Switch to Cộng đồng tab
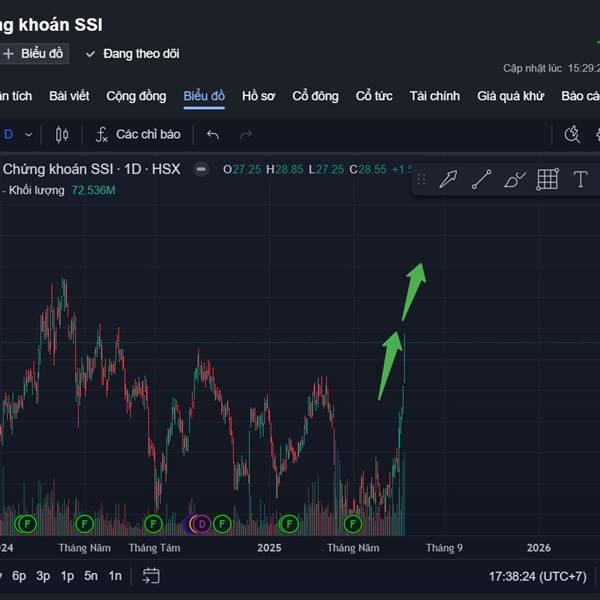The height and width of the screenshot is (600, 600). 136,96
